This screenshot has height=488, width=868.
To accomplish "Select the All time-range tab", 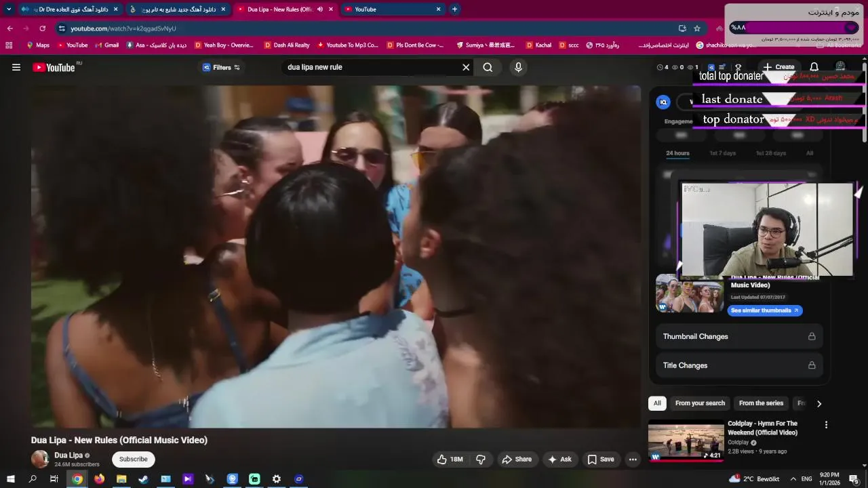I will [x=809, y=153].
